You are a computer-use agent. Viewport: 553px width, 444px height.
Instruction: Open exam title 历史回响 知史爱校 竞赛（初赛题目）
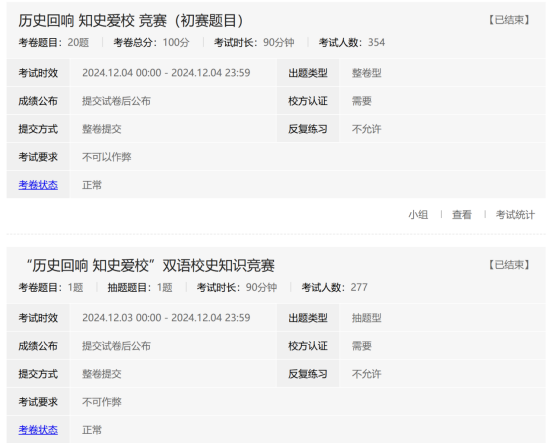(131, 21)
